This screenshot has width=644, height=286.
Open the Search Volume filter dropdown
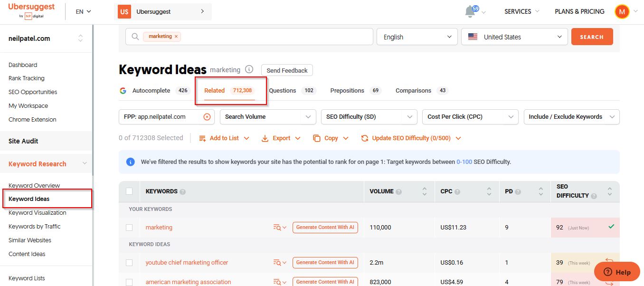[x=268, y=117]
